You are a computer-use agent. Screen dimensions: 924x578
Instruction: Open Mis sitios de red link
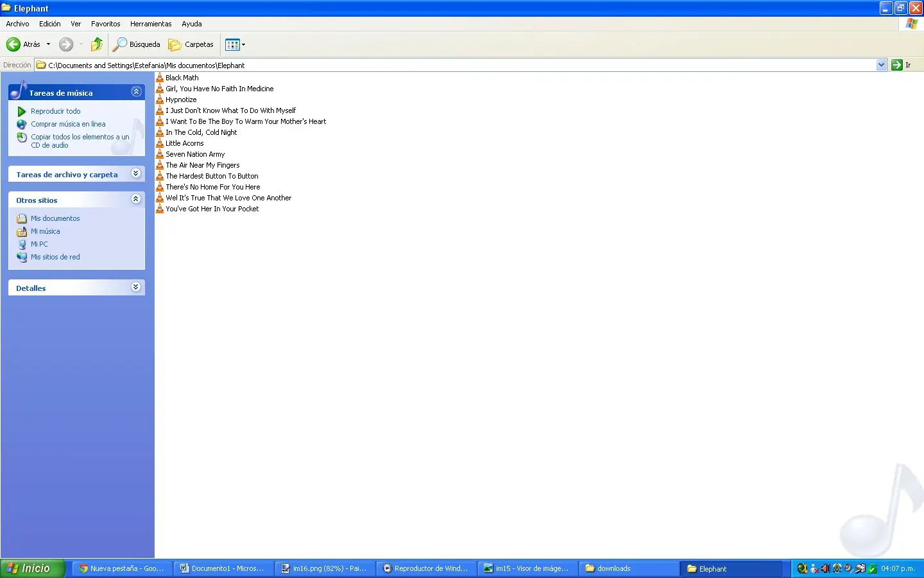(x=55, y=257)
